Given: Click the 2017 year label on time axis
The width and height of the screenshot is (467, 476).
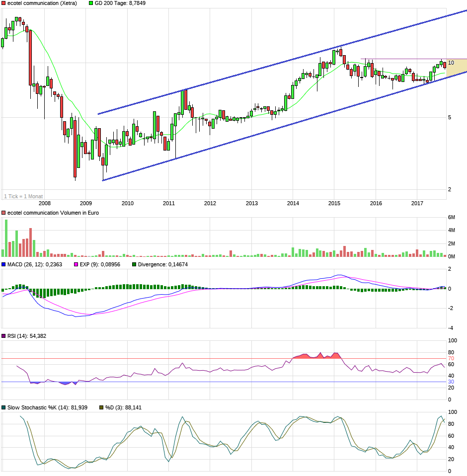Looking at the screenshot, I should click(x=417, y=203).
